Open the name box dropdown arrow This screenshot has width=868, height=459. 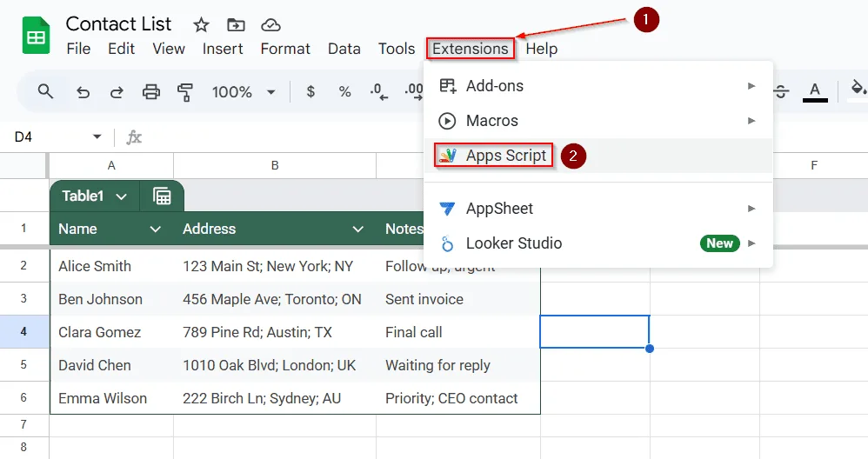point(97,136)
